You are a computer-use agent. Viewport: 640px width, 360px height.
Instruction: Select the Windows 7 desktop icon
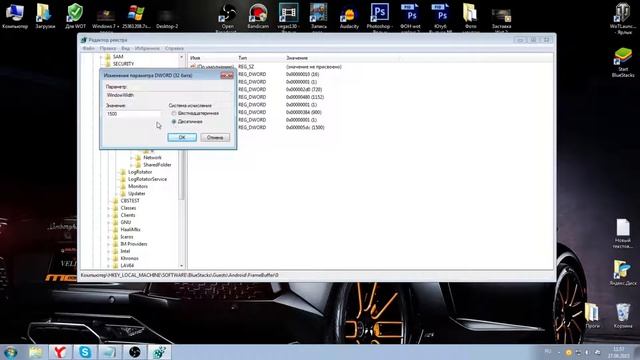click(106, 17)
